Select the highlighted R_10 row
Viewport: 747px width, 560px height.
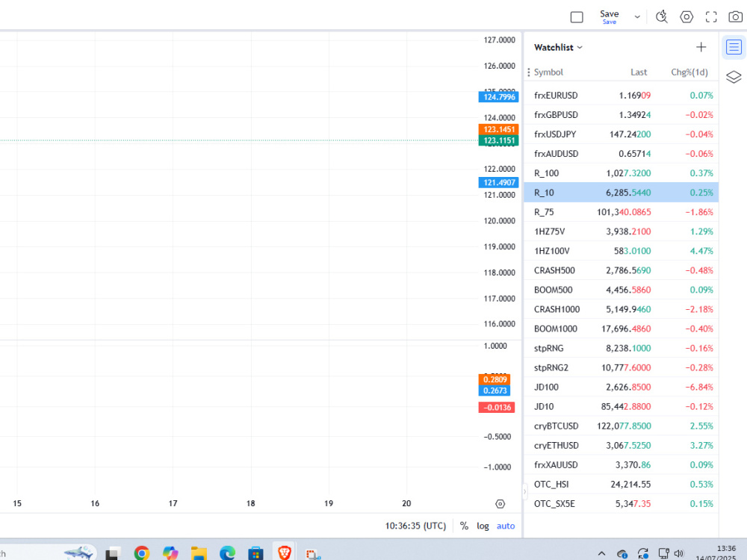[621, 193]
